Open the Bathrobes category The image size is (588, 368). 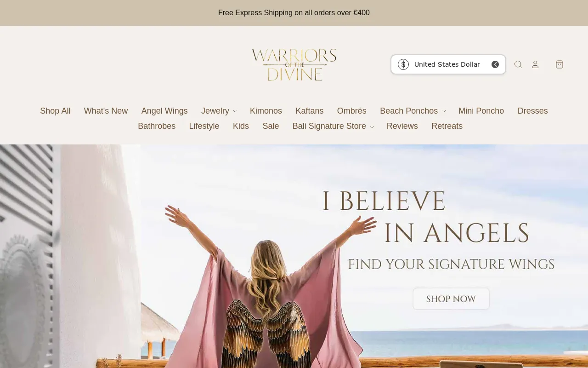pos(157,126)
